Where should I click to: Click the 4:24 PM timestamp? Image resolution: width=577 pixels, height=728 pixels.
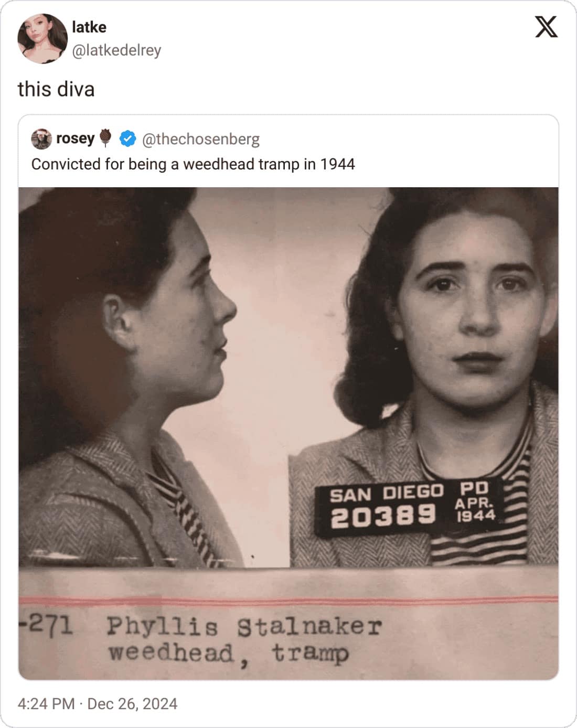[46, 703]
